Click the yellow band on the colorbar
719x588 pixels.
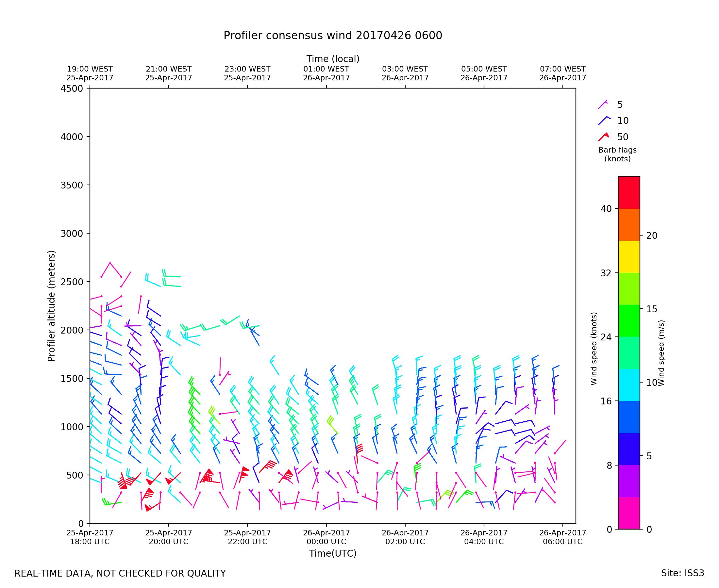point(629,257)
